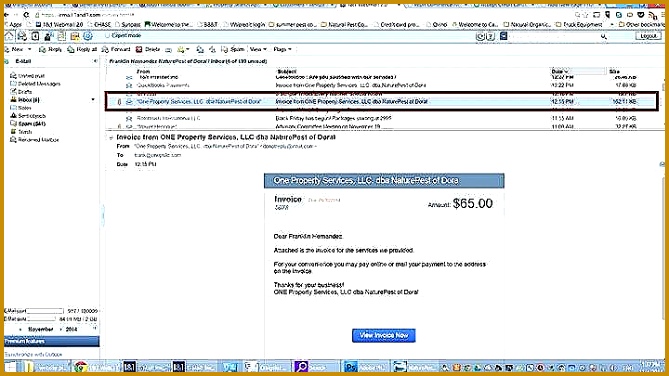Open the CHASE bookmark
Screen dimensions: 669x376
[x=99, y=25]
